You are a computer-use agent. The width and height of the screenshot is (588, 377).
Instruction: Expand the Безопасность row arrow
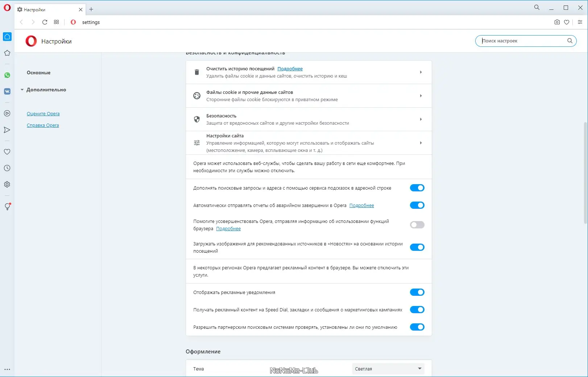pos(421,119)
